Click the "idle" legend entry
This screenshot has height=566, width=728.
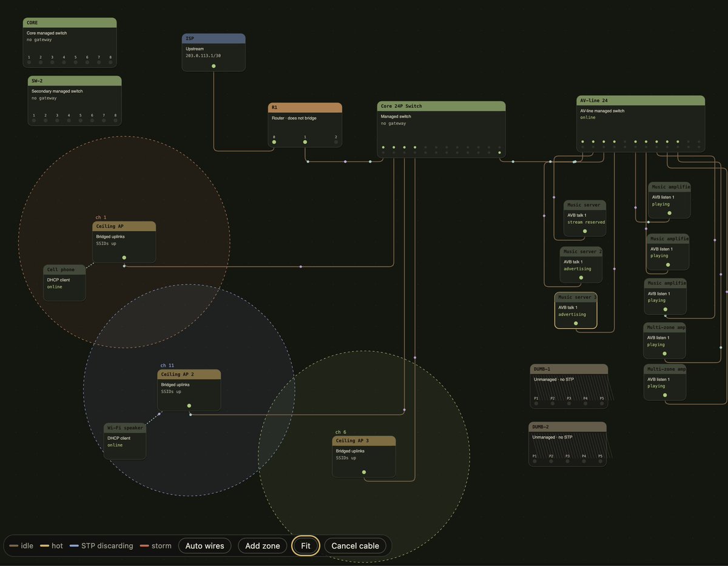21,546
